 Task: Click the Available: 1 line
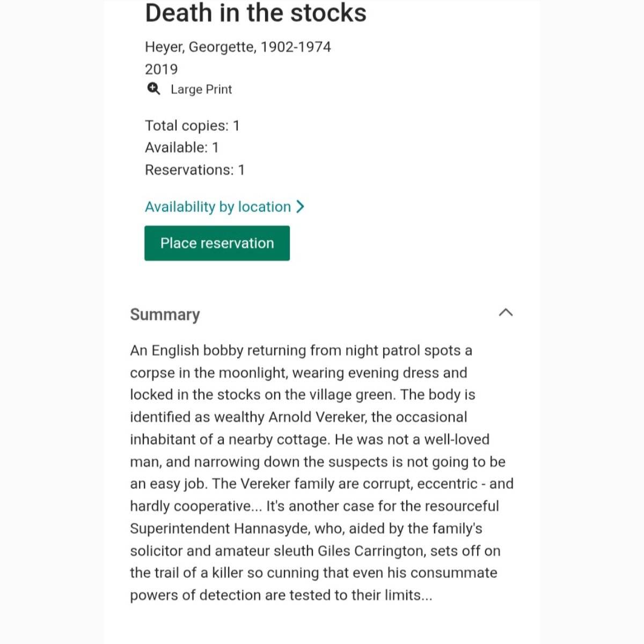pyautogui.click(x=181, y=148)
